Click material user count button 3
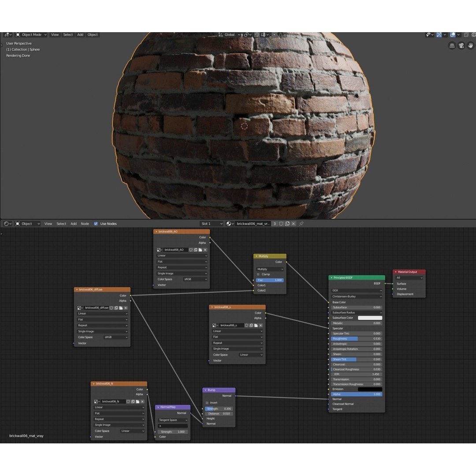476x476 pixels. point(275,224)
